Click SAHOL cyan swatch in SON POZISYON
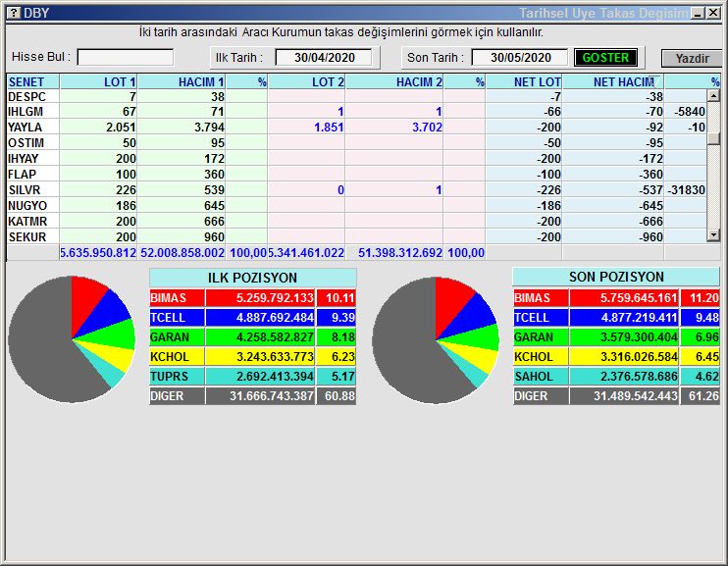This screenshot has width=728, height=566. pos(541,377)
